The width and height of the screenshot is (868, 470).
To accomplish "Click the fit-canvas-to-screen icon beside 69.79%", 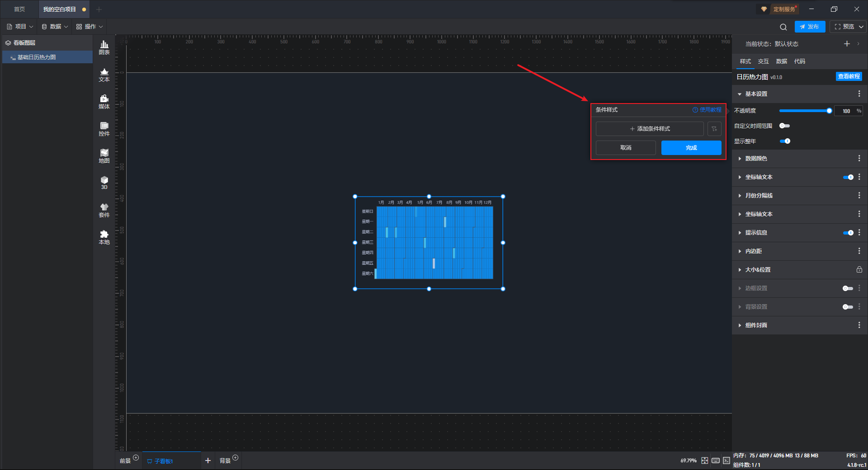I will click(x=705, y=461).
